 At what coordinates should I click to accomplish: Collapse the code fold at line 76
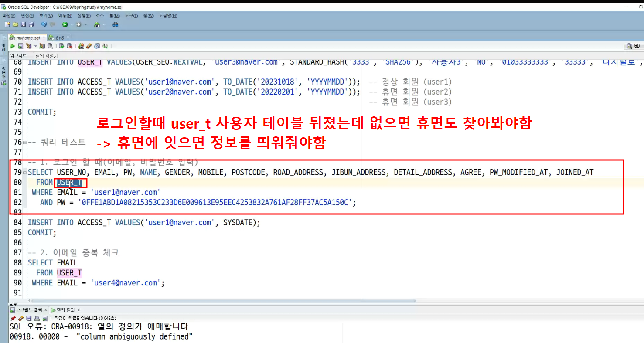tap(24, 143)
